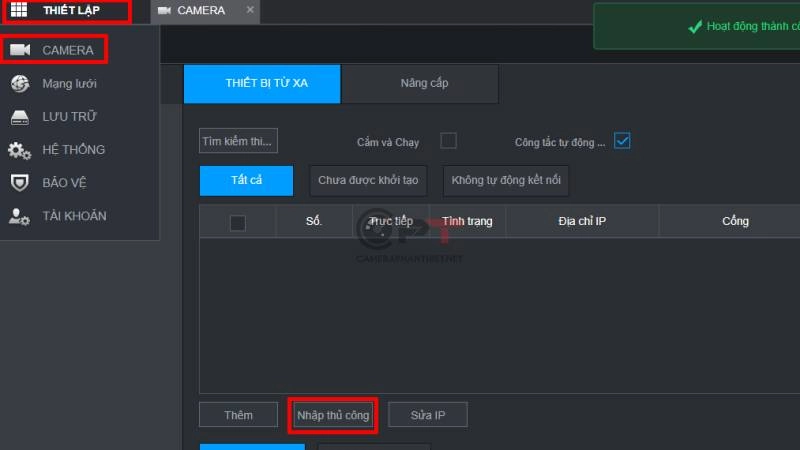This screenshot has height=450, width=800.
Task: Click the Sửa IP button
Action: coord(428,415)
